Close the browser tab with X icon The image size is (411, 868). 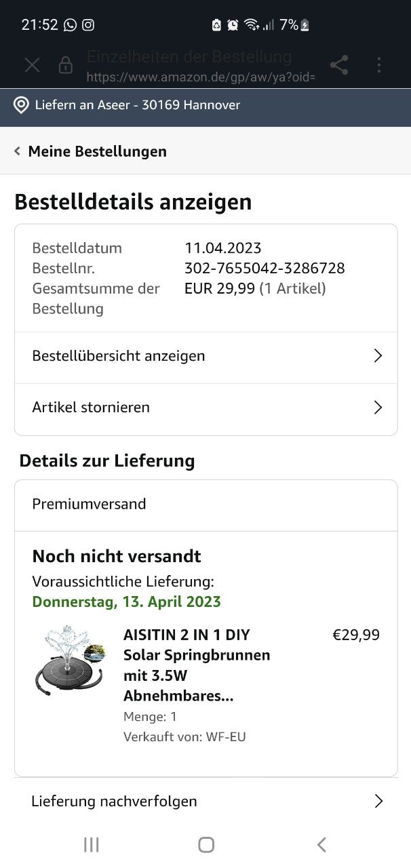tap(32, 65)
